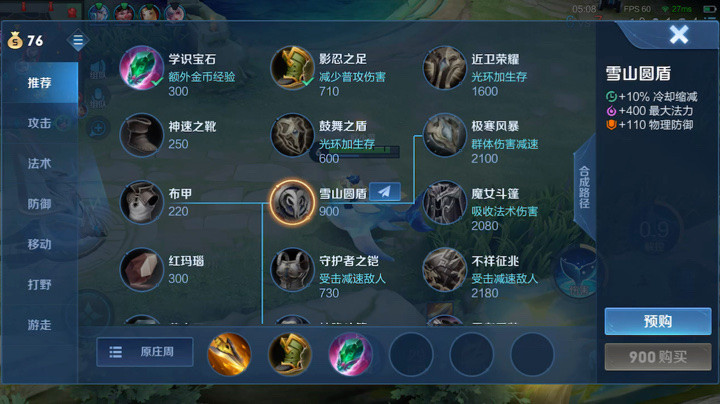
Task: Open the menu list icon beside gold
Action: 78,41
